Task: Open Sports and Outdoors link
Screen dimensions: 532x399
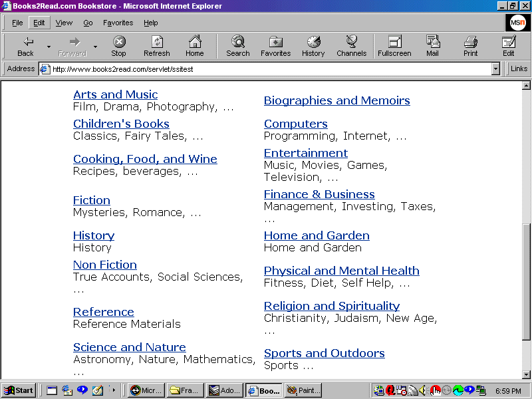Action: pos(325,353)
